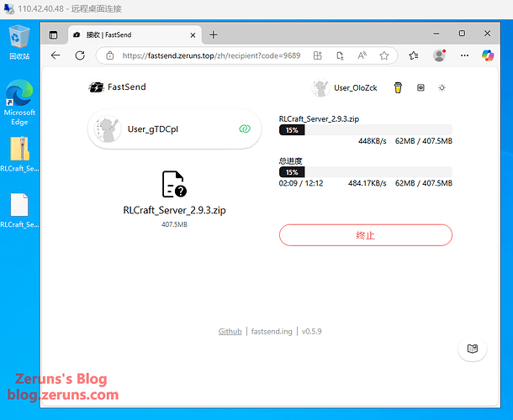Click the browser address bar URL
This screenshot has height=420, width=513.
pyautogui.click(x=210, y=55)
